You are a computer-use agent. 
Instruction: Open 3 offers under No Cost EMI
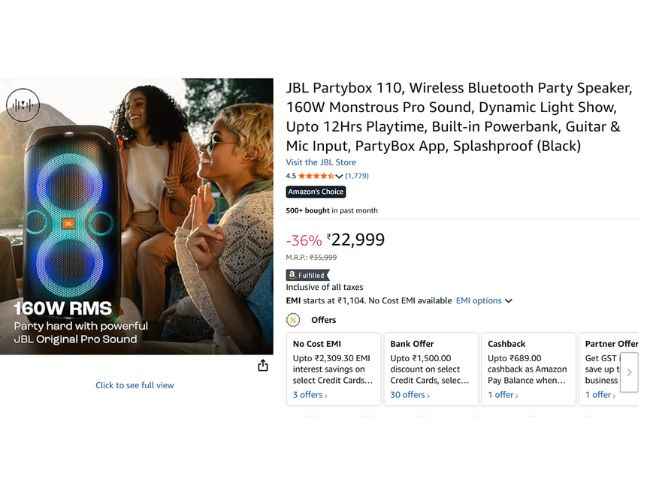tap(310, 395)
